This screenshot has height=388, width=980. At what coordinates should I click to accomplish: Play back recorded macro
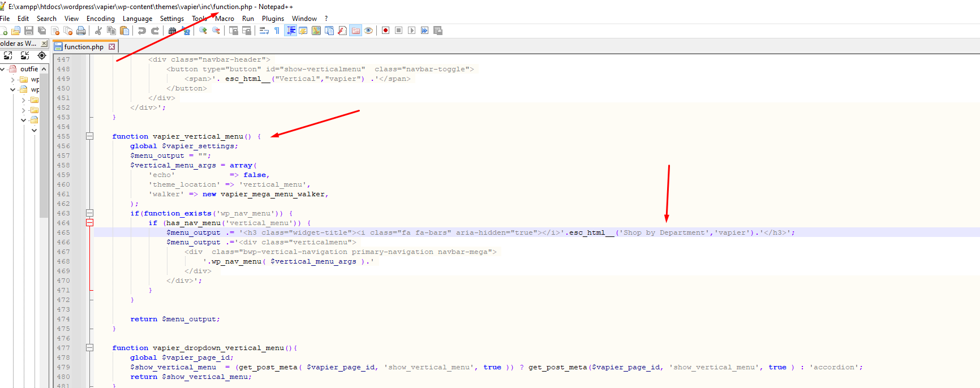(411, 31)
